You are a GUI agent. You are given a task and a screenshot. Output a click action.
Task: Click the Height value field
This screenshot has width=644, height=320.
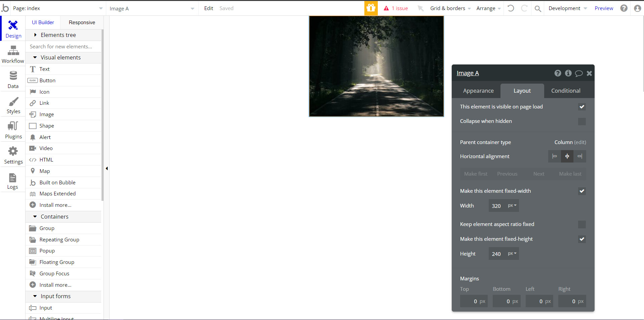(x=497, y=254)
